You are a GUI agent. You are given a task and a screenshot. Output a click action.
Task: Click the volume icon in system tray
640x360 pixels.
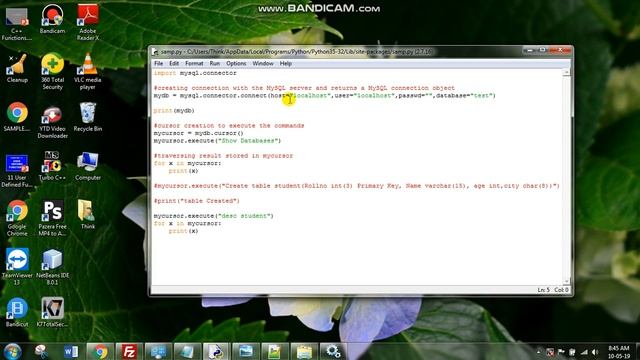595,352
